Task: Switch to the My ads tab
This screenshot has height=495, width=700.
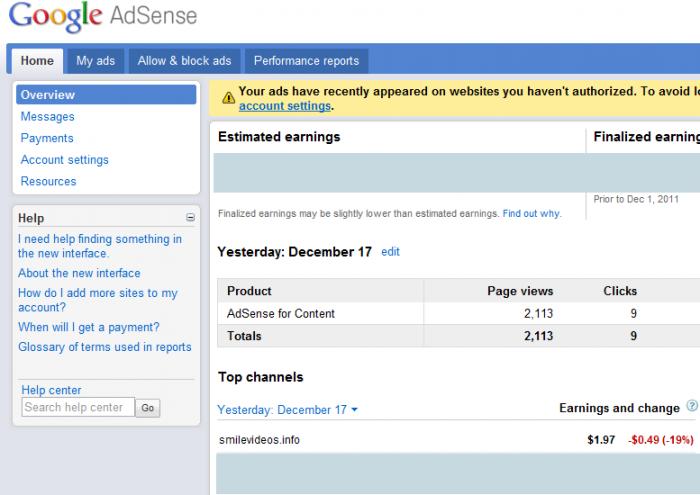Action: tap(96, 61)
